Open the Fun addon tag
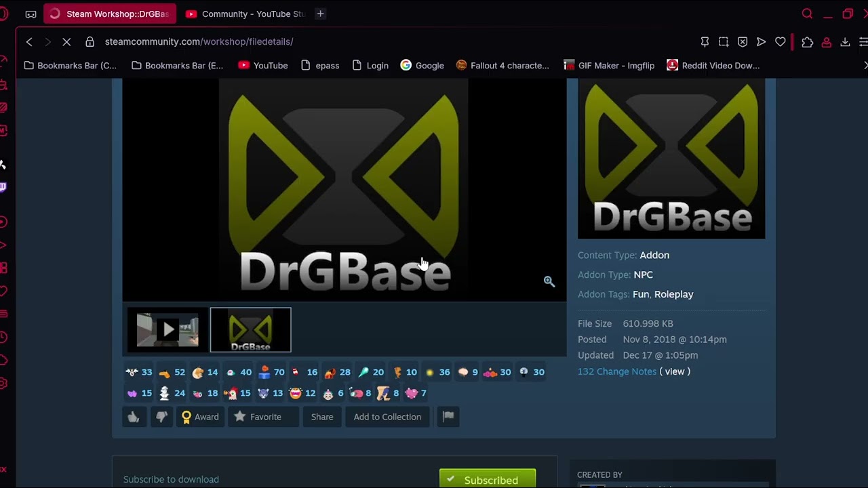Image resolution: width=868 pixels, height=488 pixels. [641, 294]
